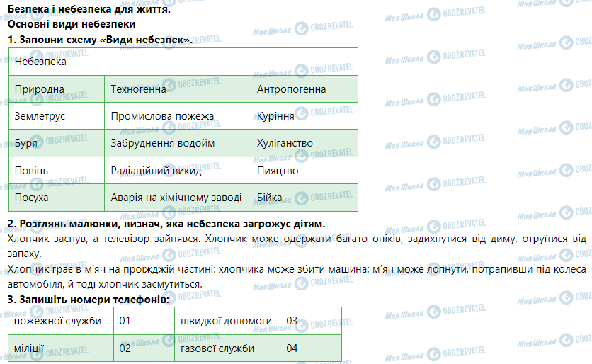Click the 'Радіаційний викид' cell
Viewport: 592px width, 364px height.
pyautogui.click(x=178, y=170)
